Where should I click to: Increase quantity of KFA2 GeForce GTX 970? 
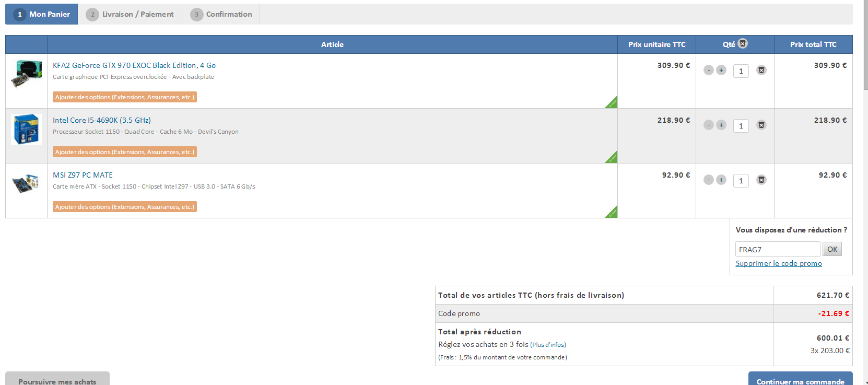721,70
